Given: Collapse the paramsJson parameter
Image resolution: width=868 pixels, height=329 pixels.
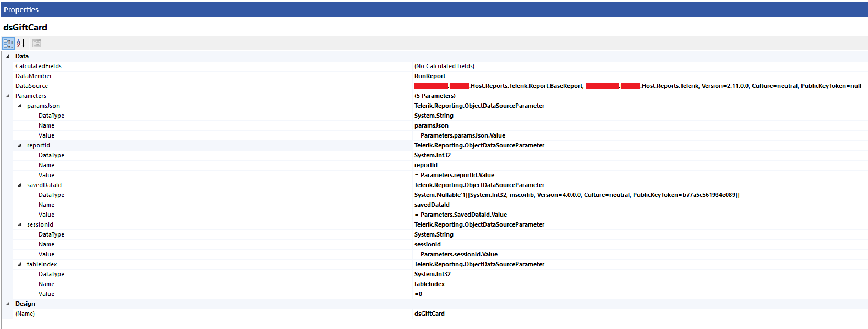Looking at the screenshot, I should pyautogui.click(x=19, y=106).
